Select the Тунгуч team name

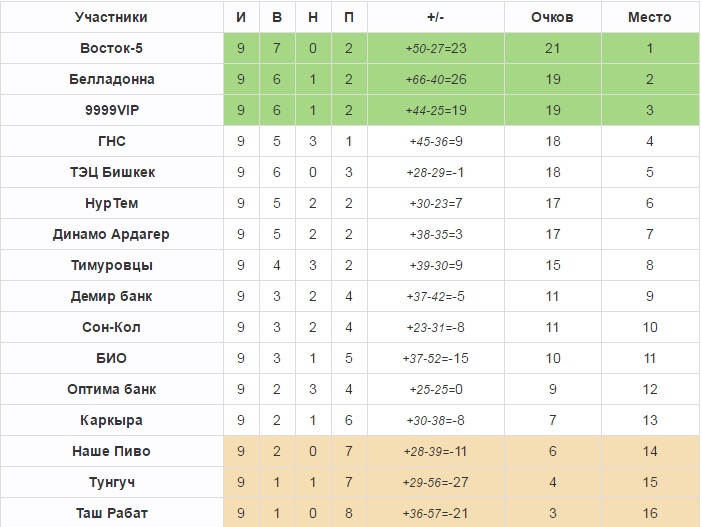pos(111,482)
